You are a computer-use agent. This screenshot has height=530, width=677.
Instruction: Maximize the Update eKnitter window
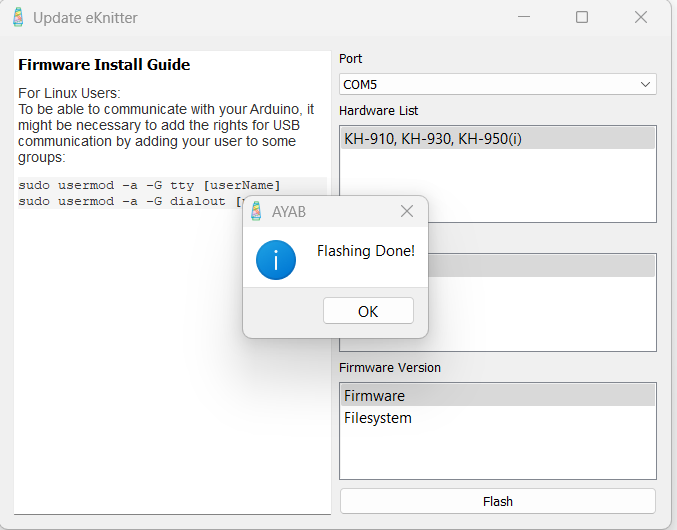(582, 17)
